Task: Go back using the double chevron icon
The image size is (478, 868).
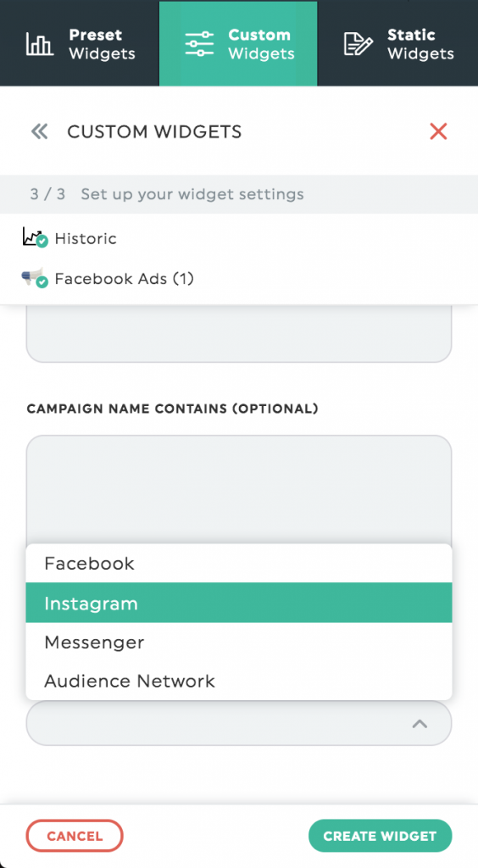Action: tap(39, 131)
